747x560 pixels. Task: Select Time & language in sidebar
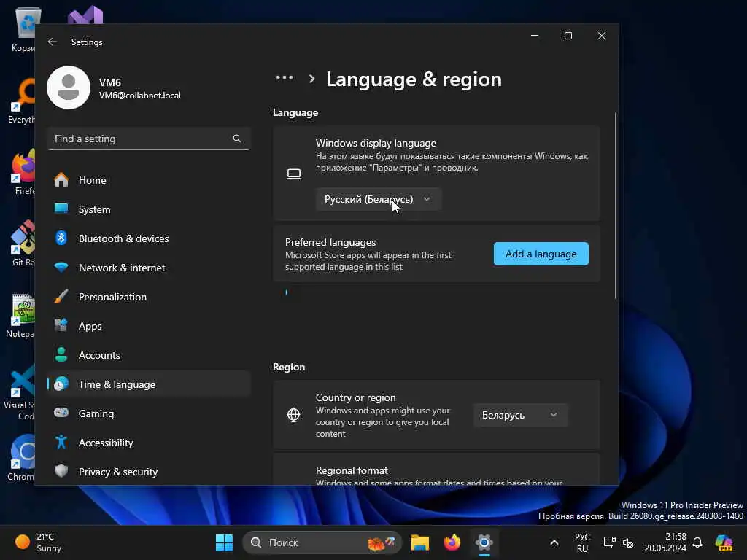click(149, 384)
